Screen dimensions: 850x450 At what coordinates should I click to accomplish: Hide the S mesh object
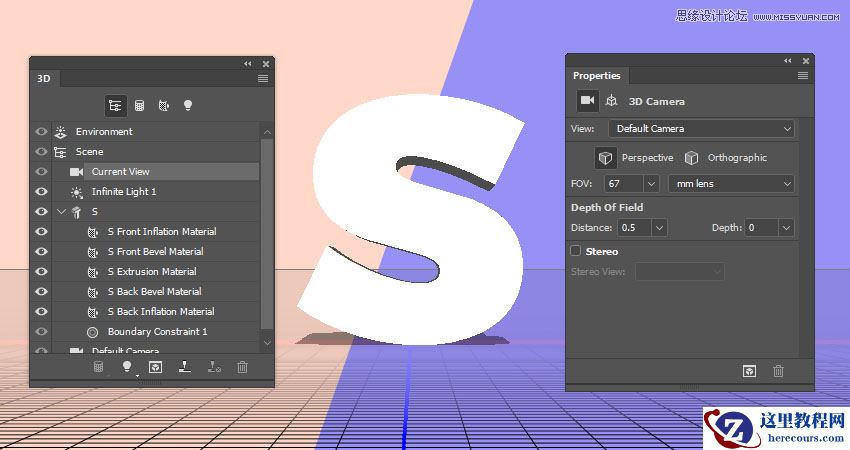click(41, 212)
